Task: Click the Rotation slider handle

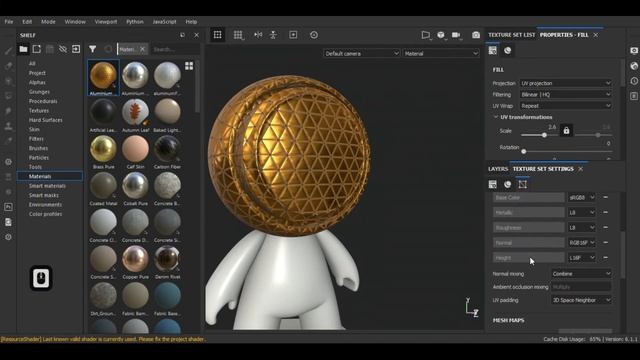Action: pos(524,151)
